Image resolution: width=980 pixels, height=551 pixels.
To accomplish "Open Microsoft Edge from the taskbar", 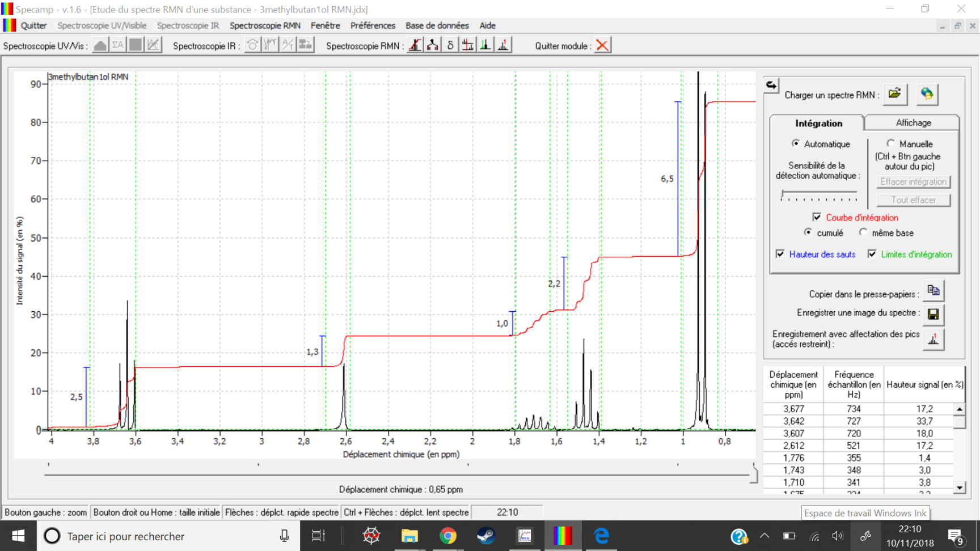I will tap(601, 536).
